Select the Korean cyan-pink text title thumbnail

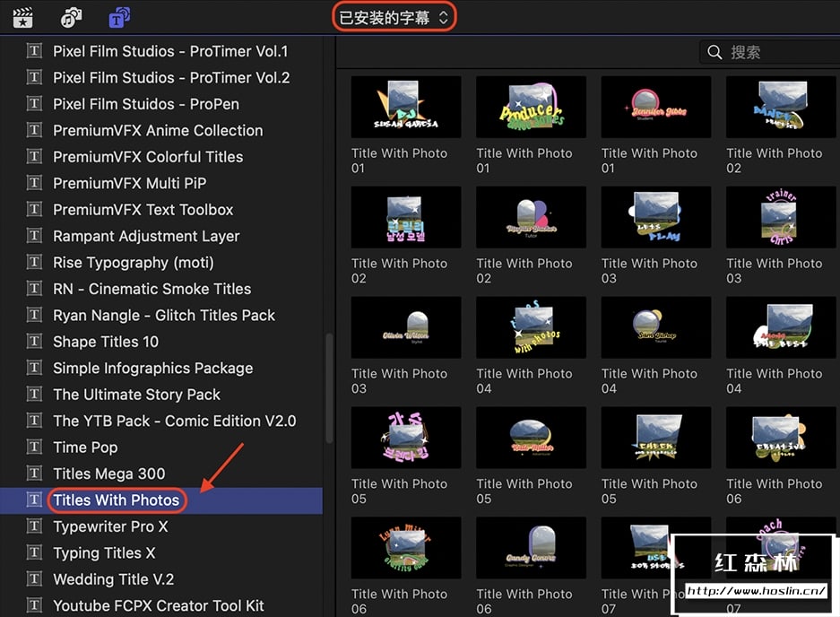(406, 217)
